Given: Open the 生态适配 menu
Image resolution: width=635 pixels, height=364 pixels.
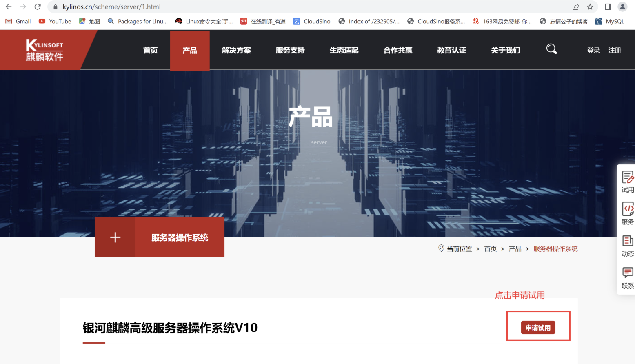Looking at the screenshot, I should (344, 50).
